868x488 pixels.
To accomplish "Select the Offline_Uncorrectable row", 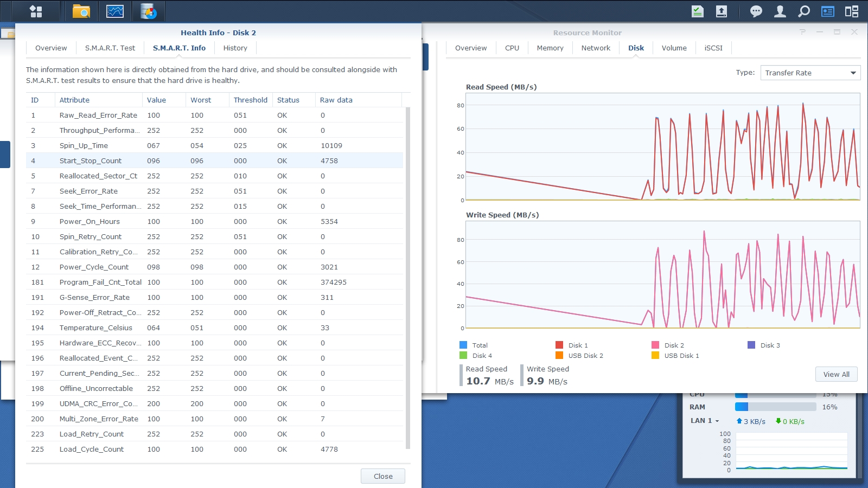I will click(x=214, y=388).
